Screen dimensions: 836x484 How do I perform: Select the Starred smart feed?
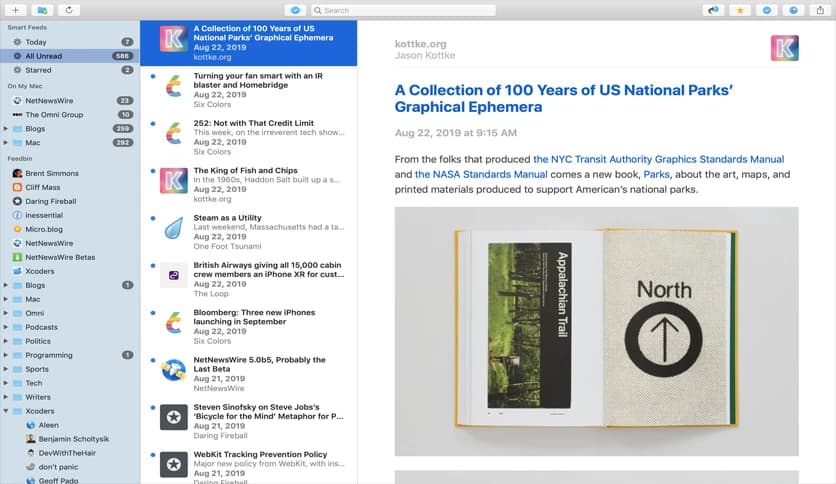pos(70,70)
